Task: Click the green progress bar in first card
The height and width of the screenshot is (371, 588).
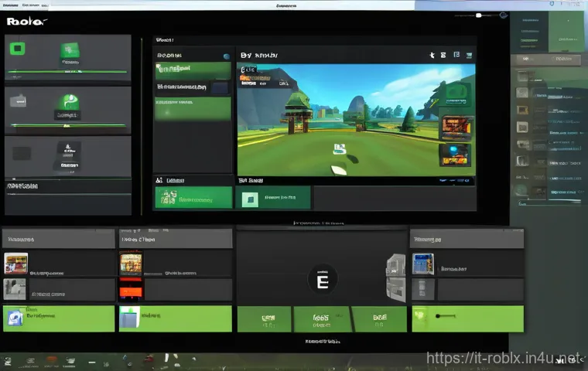Action: tap(67, 71)
